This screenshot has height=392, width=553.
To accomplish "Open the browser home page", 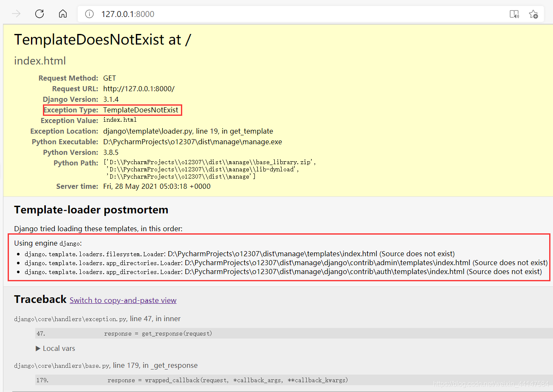I will 62,14.
